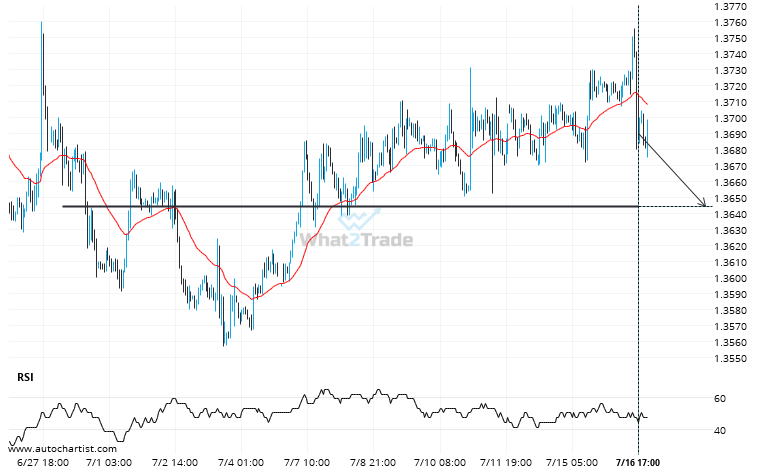
Task: Click the 7/4 01:00 axis label
Action: pos(241,462)
